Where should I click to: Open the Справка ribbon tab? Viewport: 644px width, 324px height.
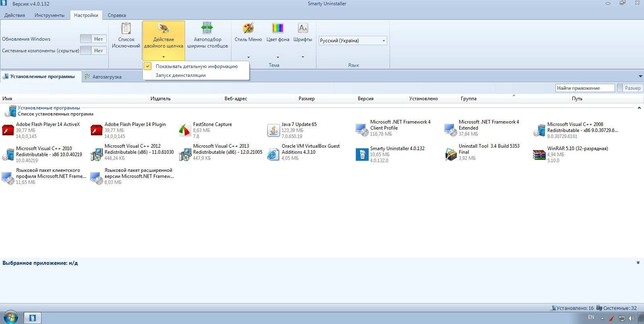click(x=117, y=15)
